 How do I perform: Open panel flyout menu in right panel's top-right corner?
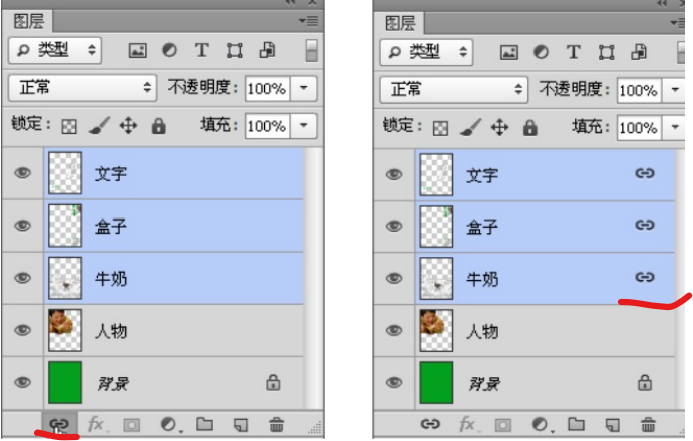(680, 22)
